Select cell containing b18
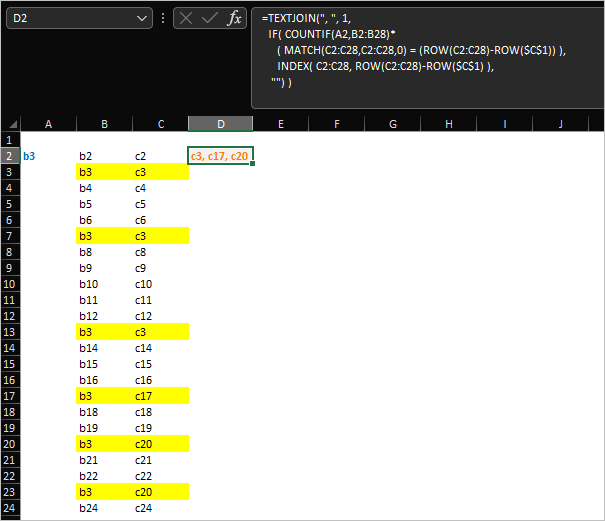605x521 pixels. click(104, 412)
